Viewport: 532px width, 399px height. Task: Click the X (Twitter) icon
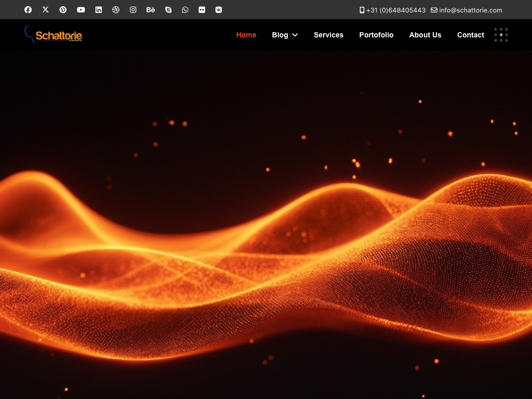coord(46,10)
